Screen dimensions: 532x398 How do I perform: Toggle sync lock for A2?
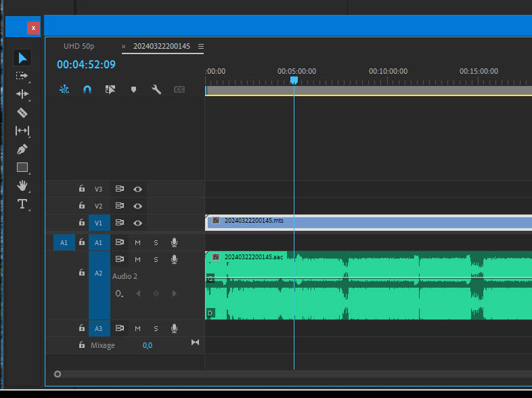tap(119, 259)
